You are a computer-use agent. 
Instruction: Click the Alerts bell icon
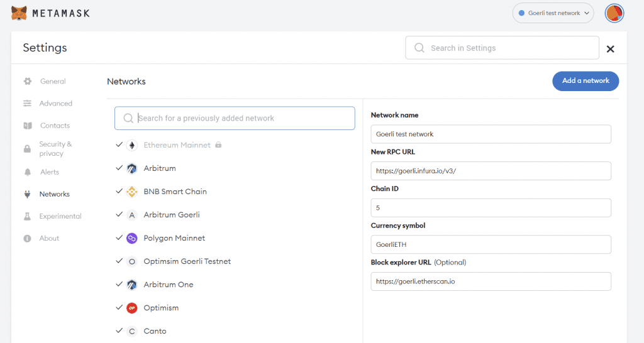tap(28, 172)
